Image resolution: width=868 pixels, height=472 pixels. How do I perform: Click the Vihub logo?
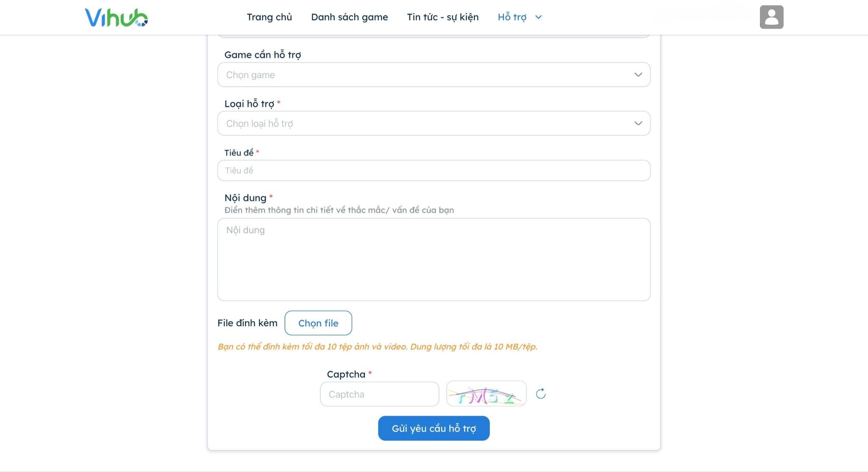(117, 17)
